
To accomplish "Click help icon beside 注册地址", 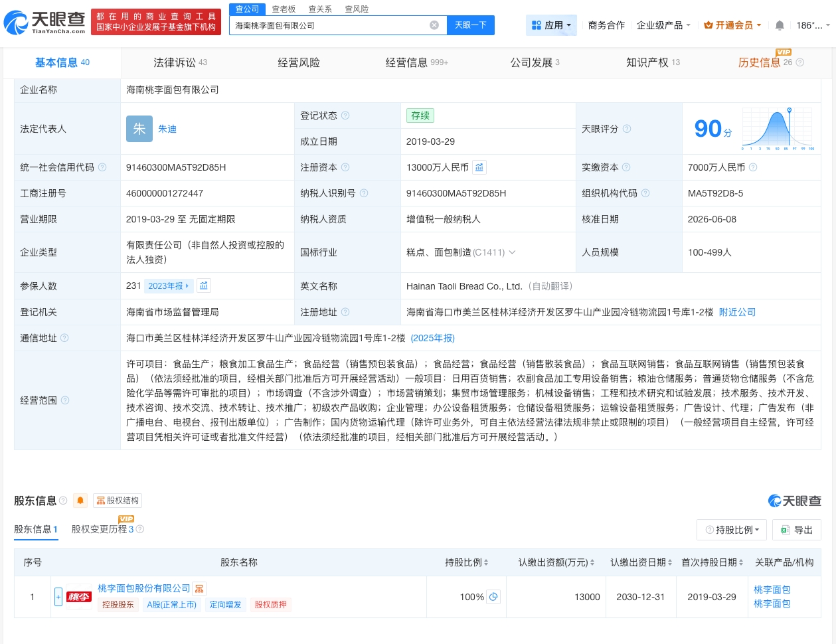I will [x=345, y=312].
